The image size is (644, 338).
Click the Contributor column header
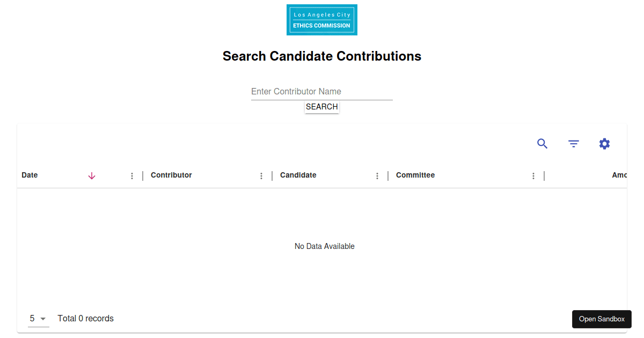click(171, 175)
